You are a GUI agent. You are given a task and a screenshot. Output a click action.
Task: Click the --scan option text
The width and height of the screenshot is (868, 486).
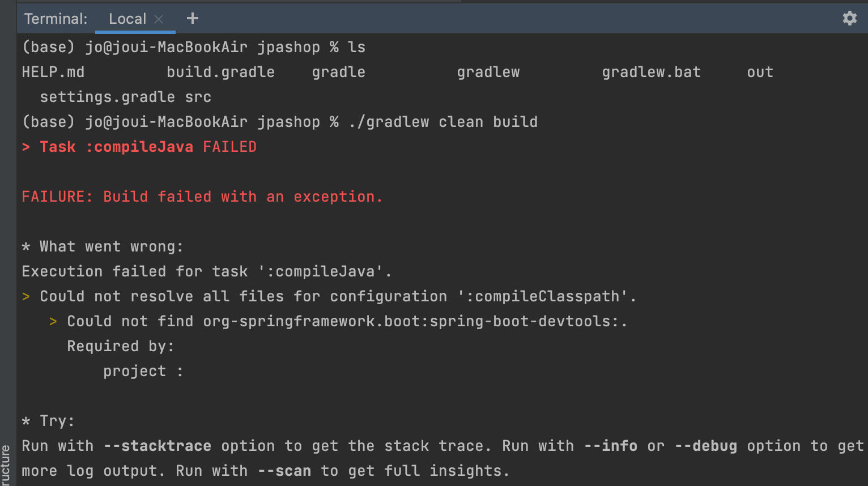point(284,471)
